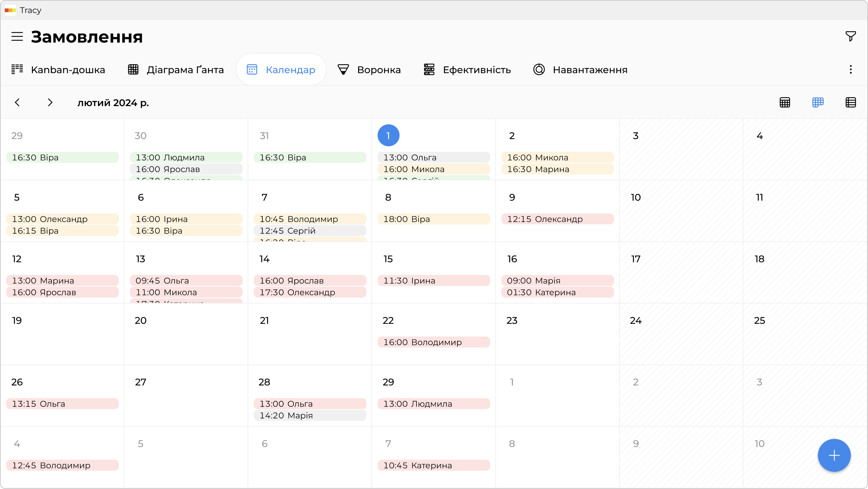This screenshot has height=489, width=868.
Task: Go to next month arrow
Action: pos(50,102)
